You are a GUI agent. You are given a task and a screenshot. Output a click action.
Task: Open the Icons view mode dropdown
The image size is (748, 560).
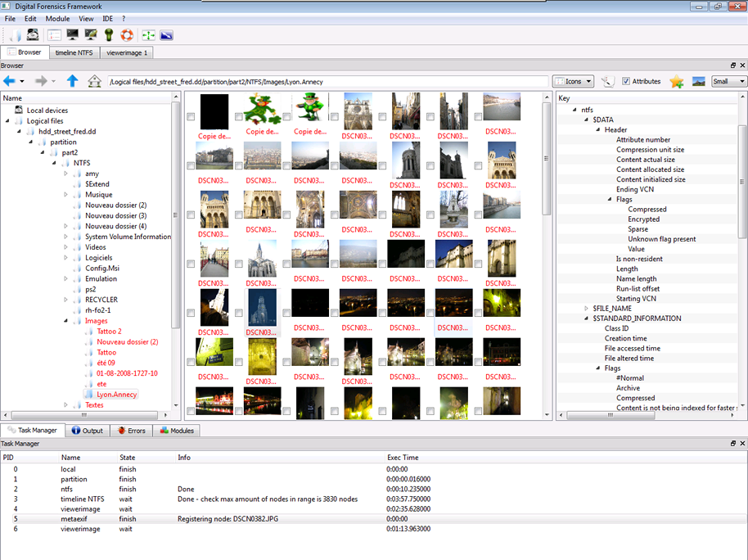(x=574, y=81)
